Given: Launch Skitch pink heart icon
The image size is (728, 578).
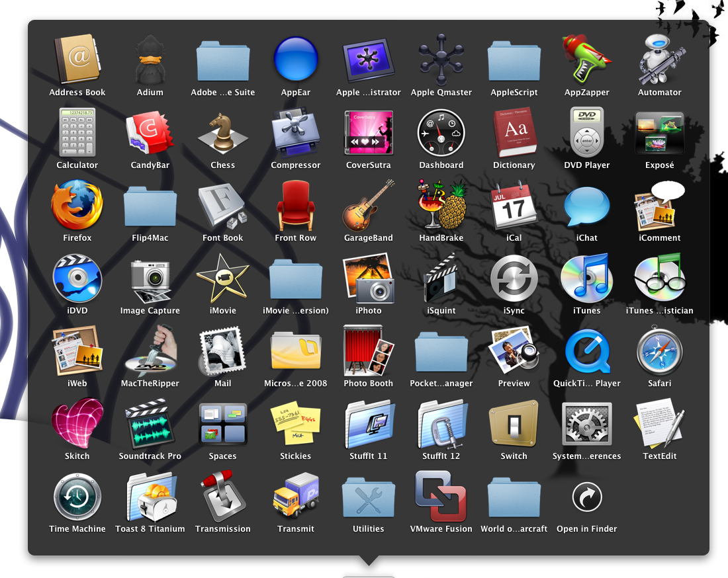Looking at the screenshot, I should pyautogui.click(x=77, y=423).
